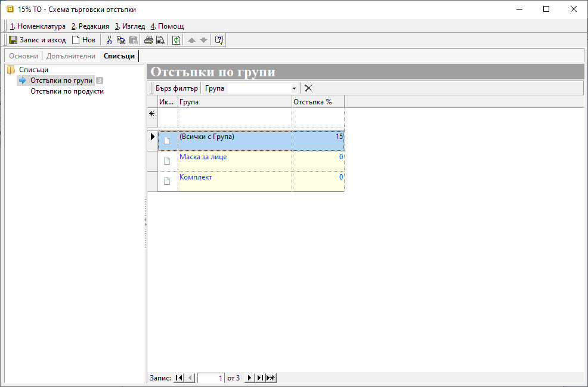Click the Help question mark icon
The image size is (588, 387).
(219, 40)
